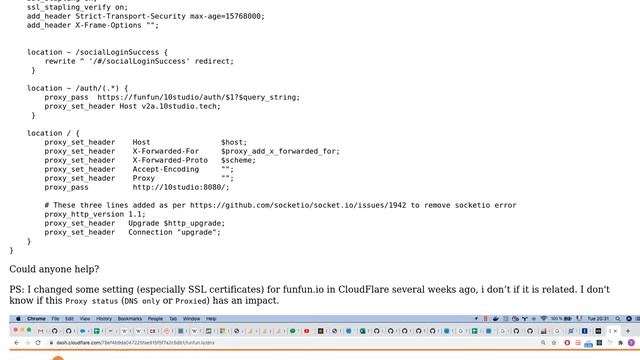Switch to the green chat bubble tab

[x=293, y=331]
